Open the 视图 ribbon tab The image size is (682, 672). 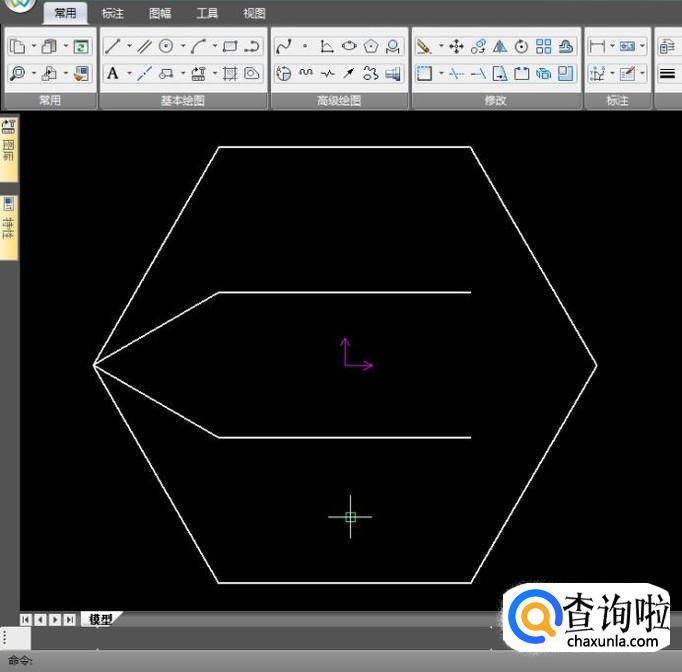(x=254, y=14)
